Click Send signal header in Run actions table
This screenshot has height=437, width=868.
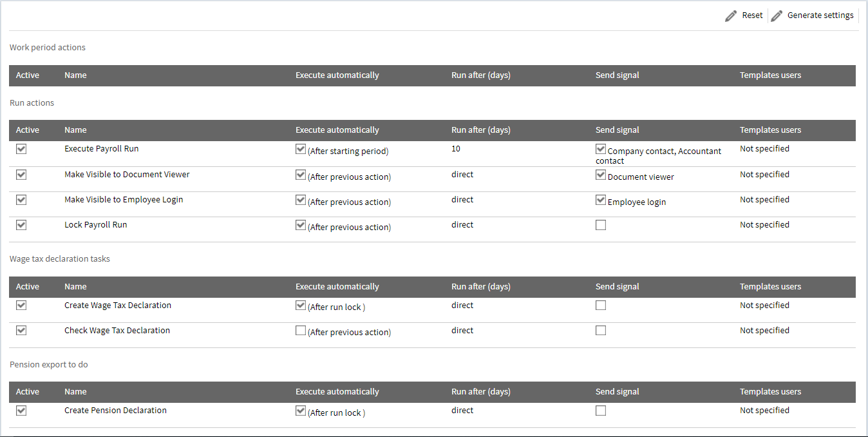618,130
